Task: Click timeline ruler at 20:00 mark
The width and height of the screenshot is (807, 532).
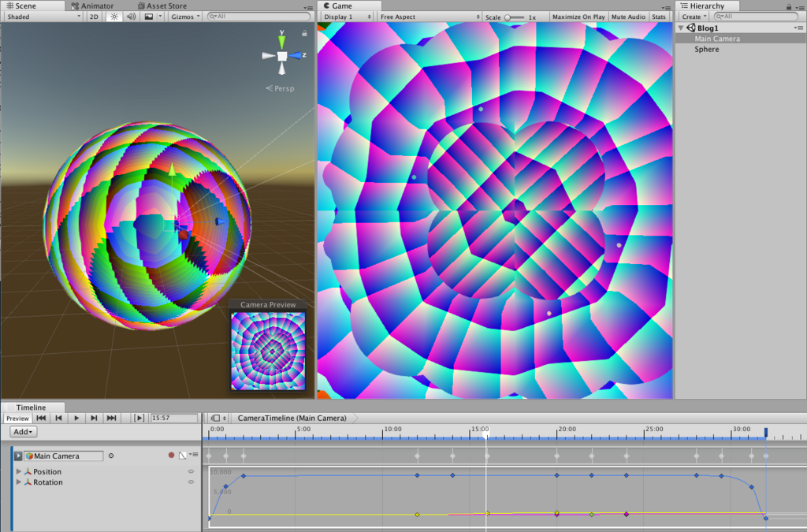Action: pos(557,433)
